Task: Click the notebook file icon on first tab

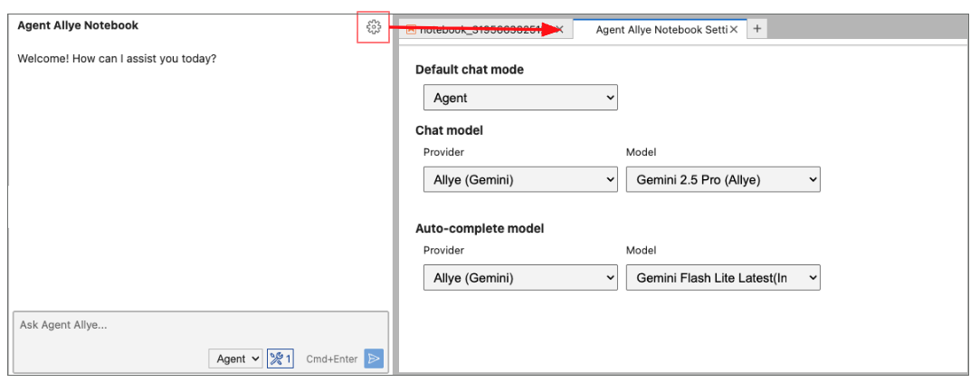Action: coord(411,29)
